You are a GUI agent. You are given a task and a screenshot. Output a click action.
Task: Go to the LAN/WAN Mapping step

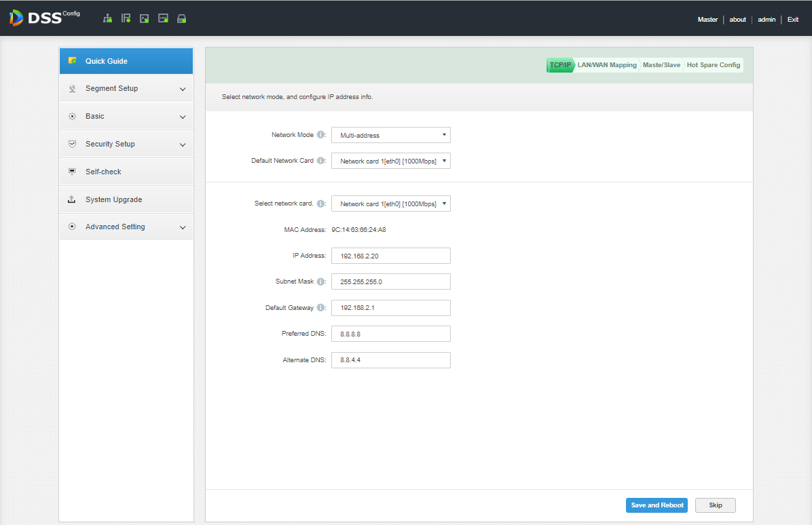pyautogui.click(x=607, y=65)
